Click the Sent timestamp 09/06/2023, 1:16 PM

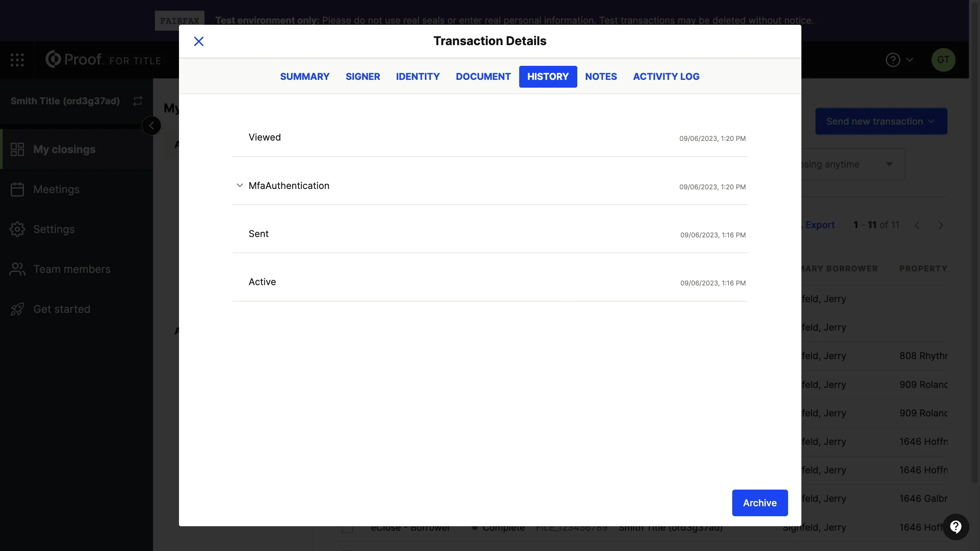tap(713, 235)
